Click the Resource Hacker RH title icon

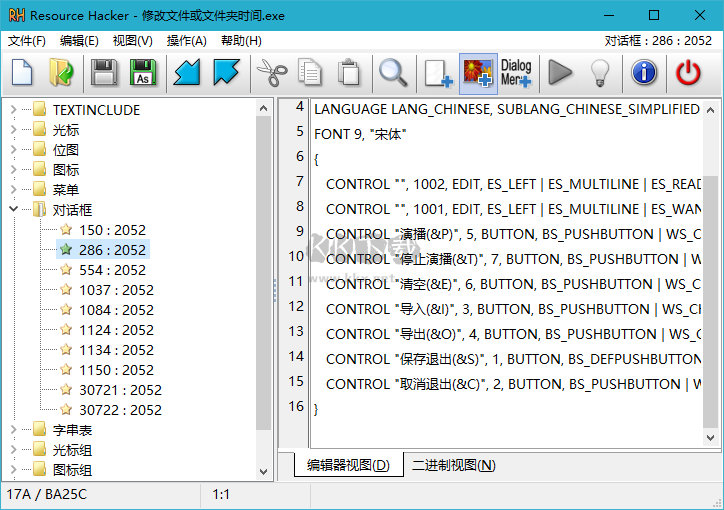click(17, 15)
